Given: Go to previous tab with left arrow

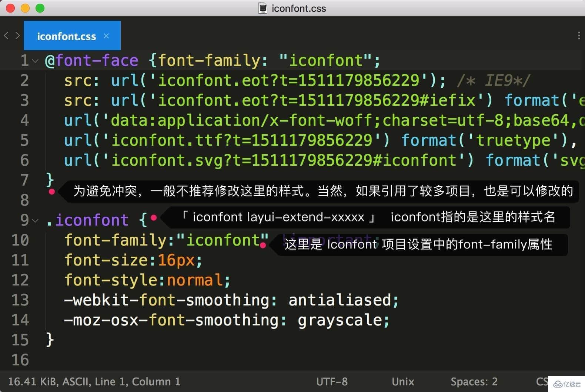Looking at the screenshot, I should pyautogui.click(x=6, y=36).
